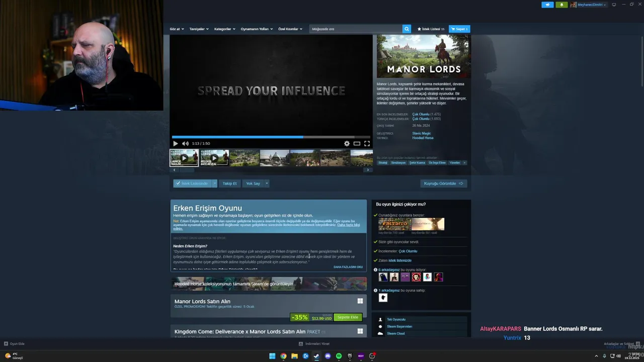Click the Factorio similar game thumbnail
This screenshot has width=644, height=362.
coord(394,224)
